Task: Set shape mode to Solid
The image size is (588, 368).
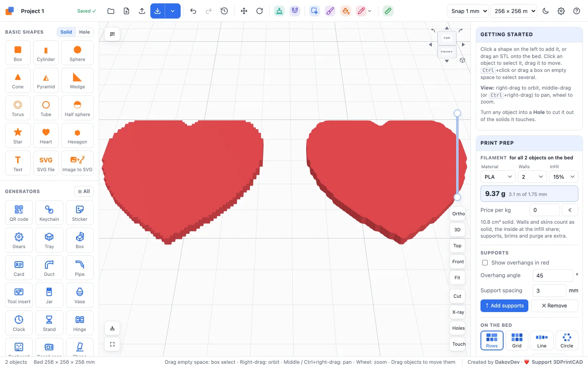Action: [x=66, y=32]
